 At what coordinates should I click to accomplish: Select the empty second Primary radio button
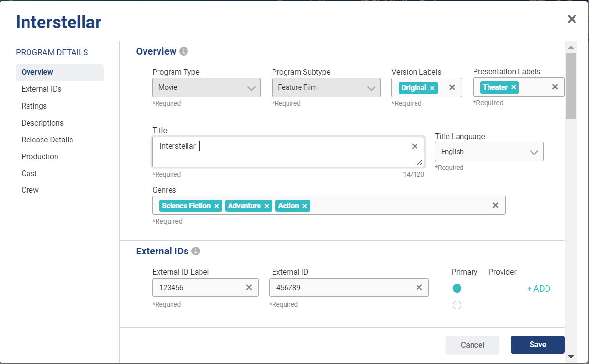[457, 305]
